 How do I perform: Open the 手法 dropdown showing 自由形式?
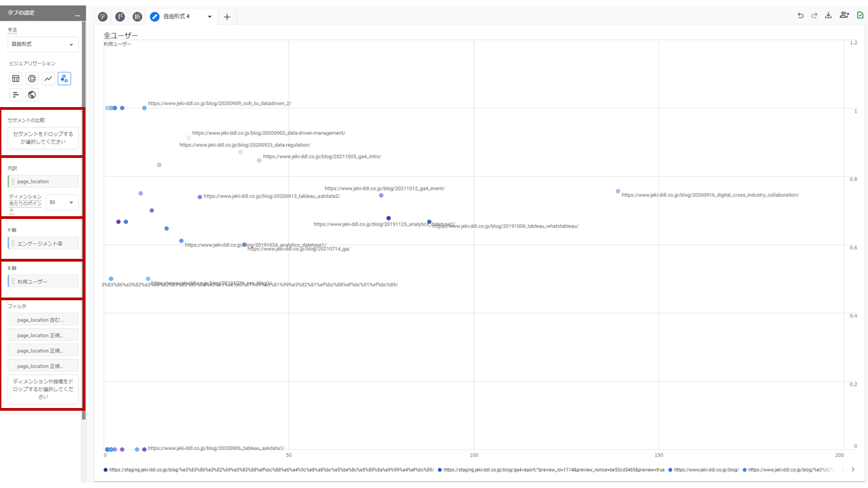click(43, 45)
